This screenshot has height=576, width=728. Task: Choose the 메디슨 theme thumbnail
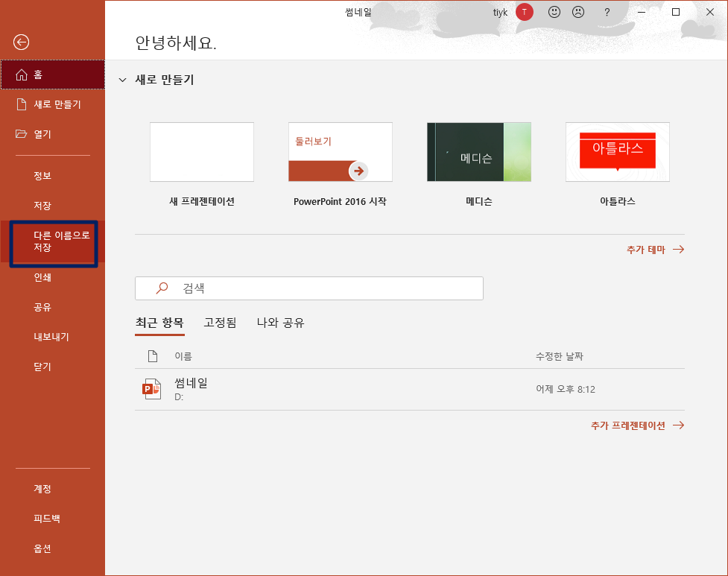pos(478,152)
